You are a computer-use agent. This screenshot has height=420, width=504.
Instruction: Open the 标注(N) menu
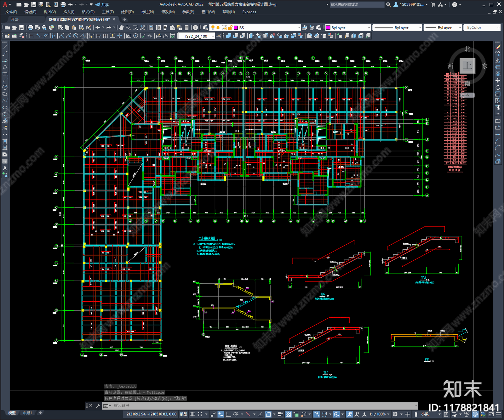pos(147,12)
